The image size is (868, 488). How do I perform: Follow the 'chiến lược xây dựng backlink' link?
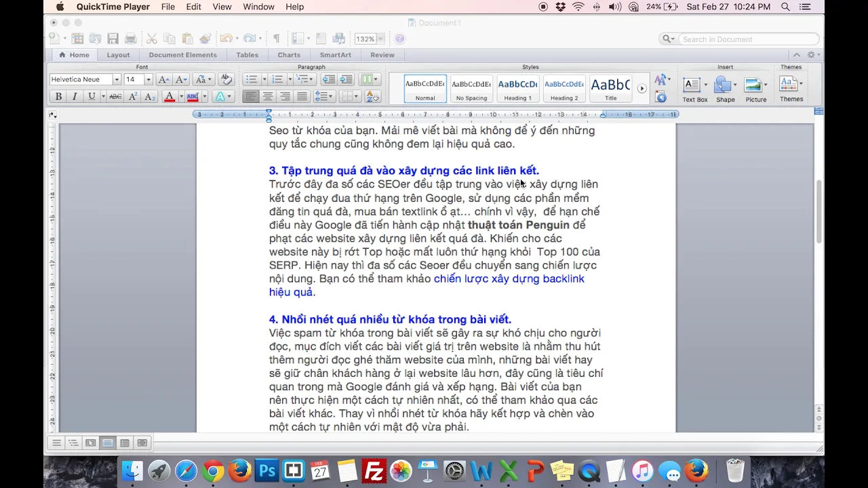tap(509, 279)
